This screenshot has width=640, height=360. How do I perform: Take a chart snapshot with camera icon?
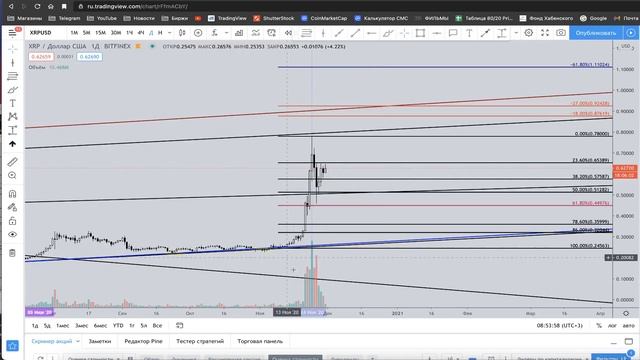tap(561, 33)
